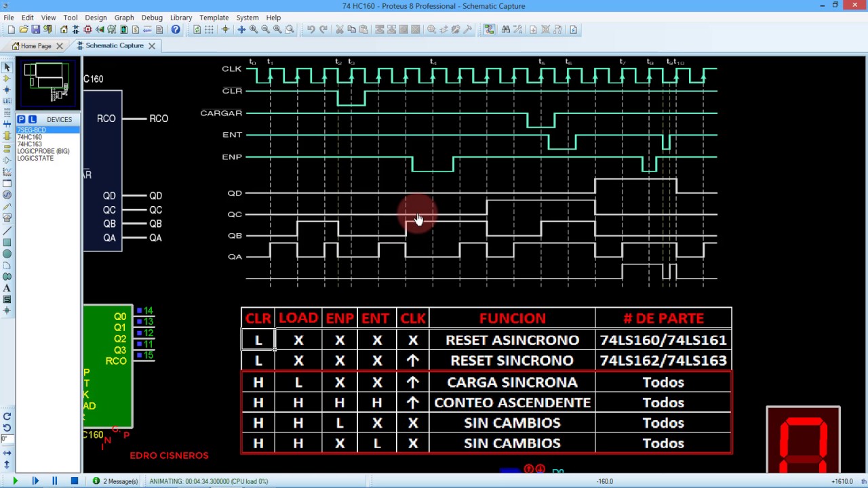Screen dimensions: 868x488
Task: Pause the running simulation
Action: tap(55, 481)
